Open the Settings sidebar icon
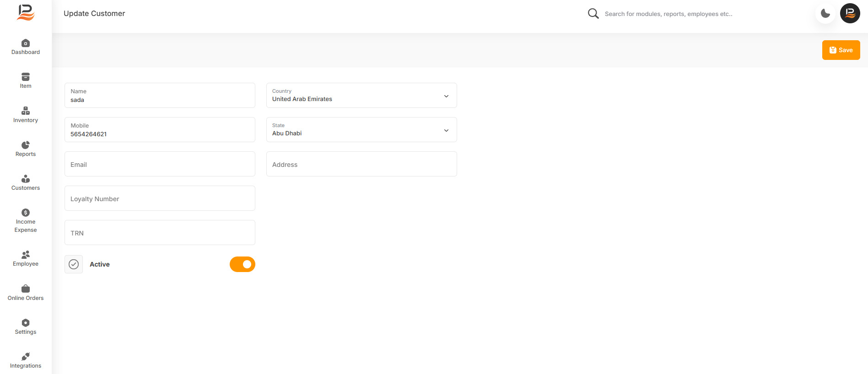 26,323
